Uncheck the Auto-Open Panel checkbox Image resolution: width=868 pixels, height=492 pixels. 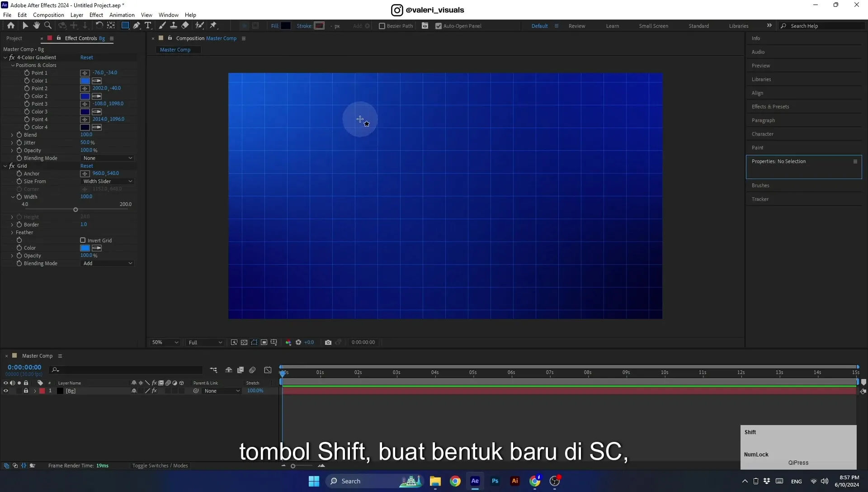click(x=438, y=26)
